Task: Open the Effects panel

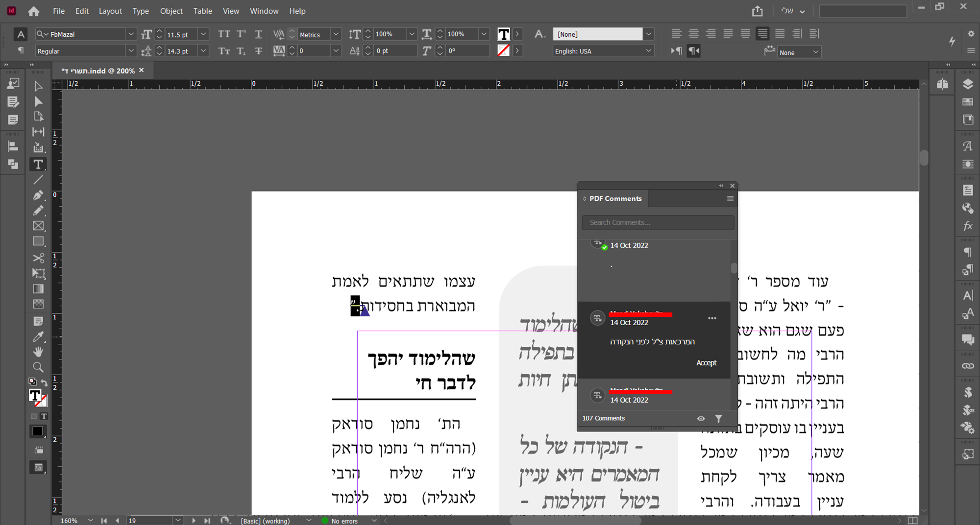Action: tap(968, 226)
